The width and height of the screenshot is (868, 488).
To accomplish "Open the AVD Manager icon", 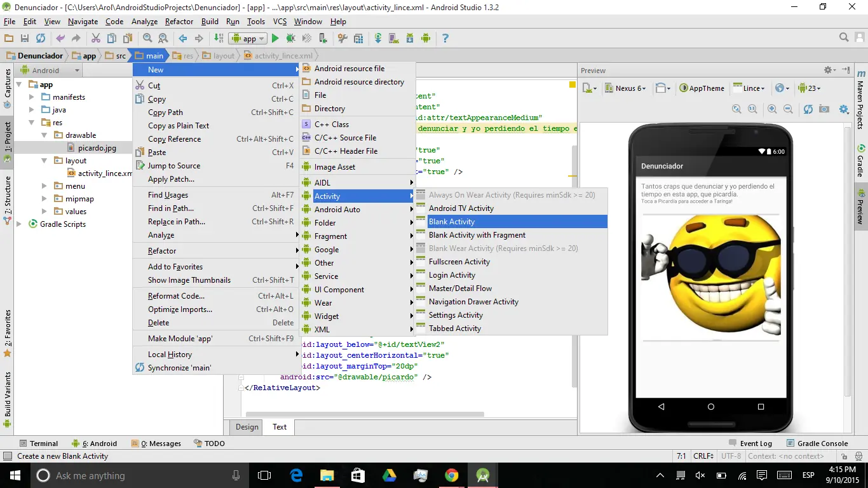I will coord(394,39).
